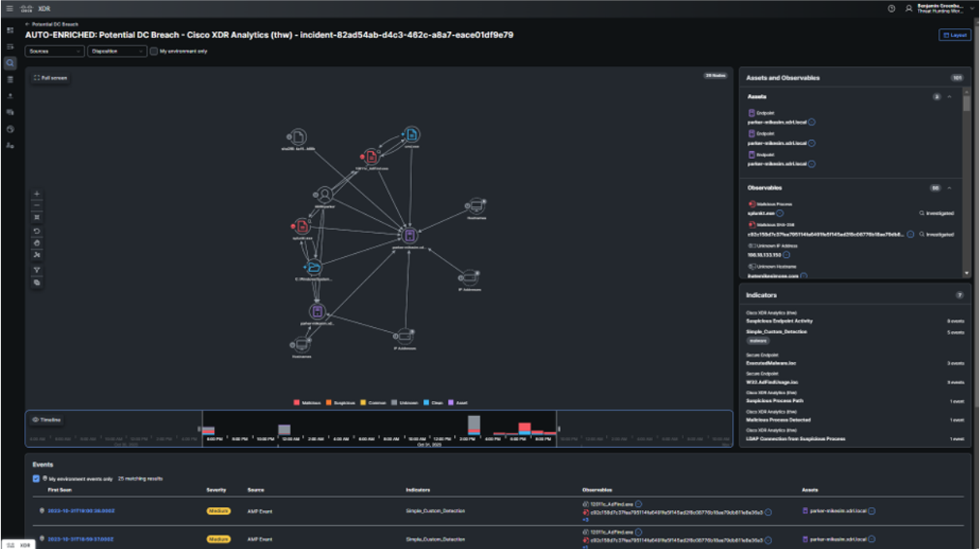Image resolution: width=980 pixels, height=549 pixels.
Task: Click the blue C:\Windows folder node
Action: click(x=313, y=268)
